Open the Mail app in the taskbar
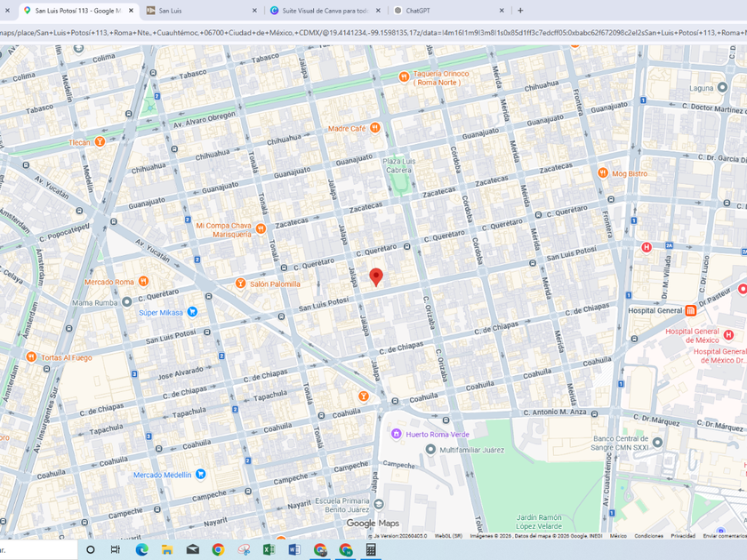This screenshot has width=747, height=560. click(192, 549)
